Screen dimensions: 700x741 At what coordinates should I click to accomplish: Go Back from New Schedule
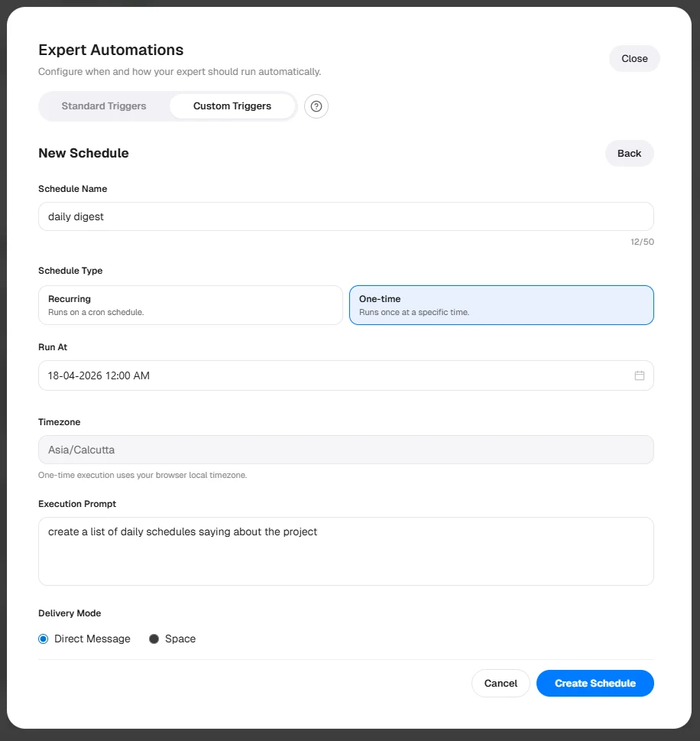click(x=629, y=153)
